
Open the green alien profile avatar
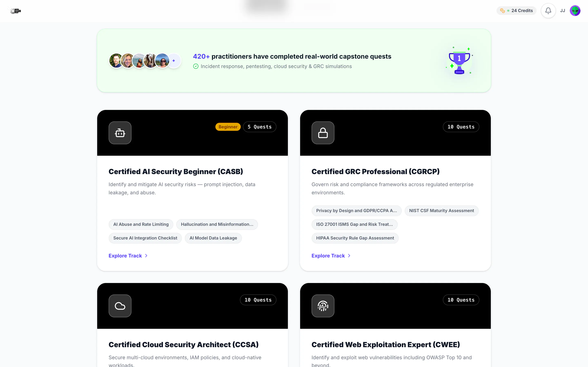[575, 11]
